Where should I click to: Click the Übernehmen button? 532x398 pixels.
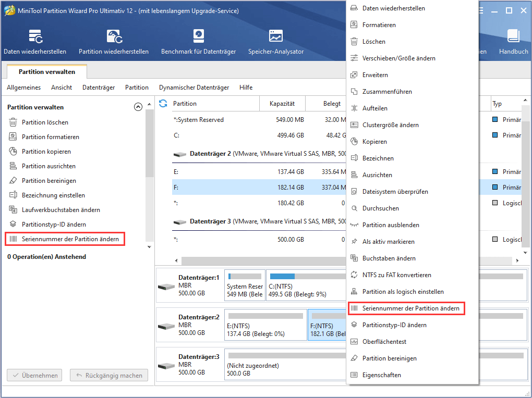[x=34, y=375]
